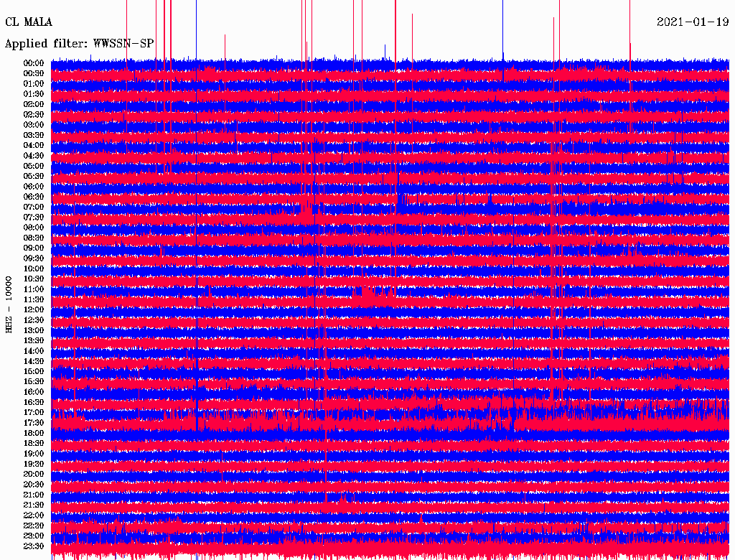Pick the 04:30 time row label
Image resolution: width=735 pixels, height=560 pixels.
(34, 156)
